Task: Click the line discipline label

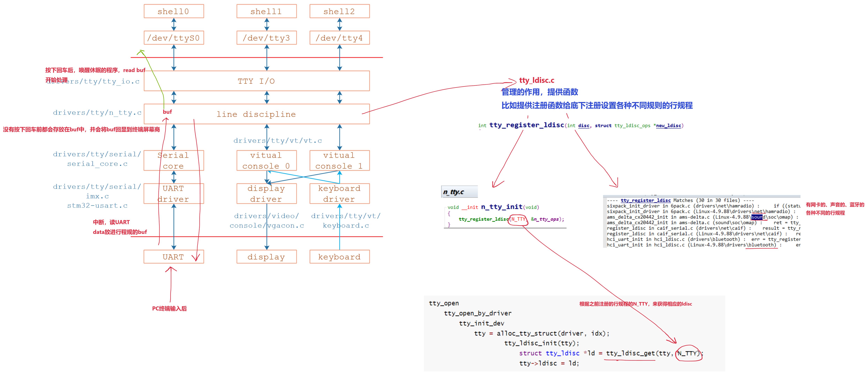Action: (x=256, y=114)
